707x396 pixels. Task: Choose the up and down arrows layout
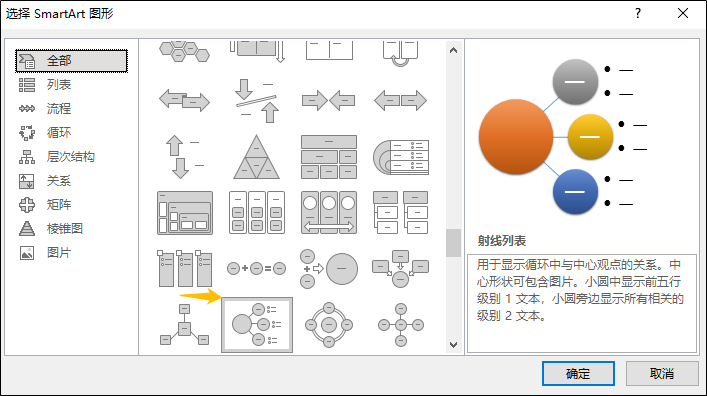coord(184,157)
